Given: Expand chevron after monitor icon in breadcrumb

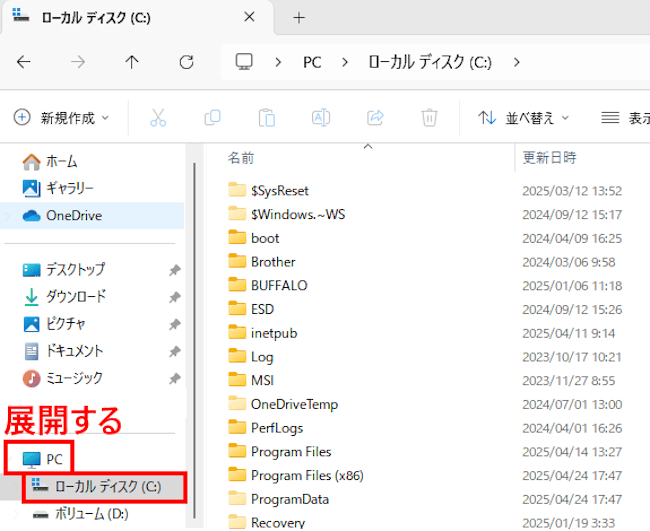Looking at the screenshot, I should click(x=278, y=63).
